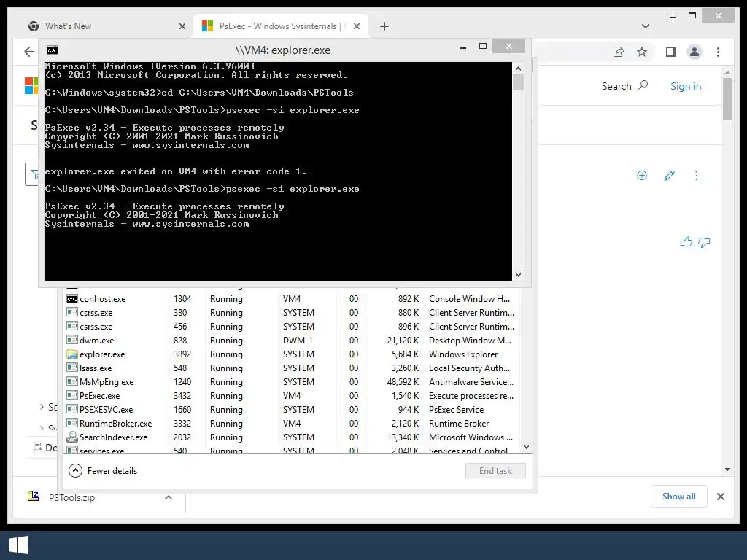747x560 pixels.
Task: Collapse Task Manager with Fewer details
Action: (103, 470)
